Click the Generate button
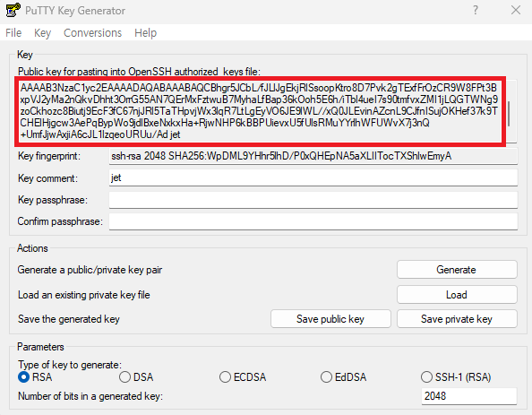 [x=457, y=270]
